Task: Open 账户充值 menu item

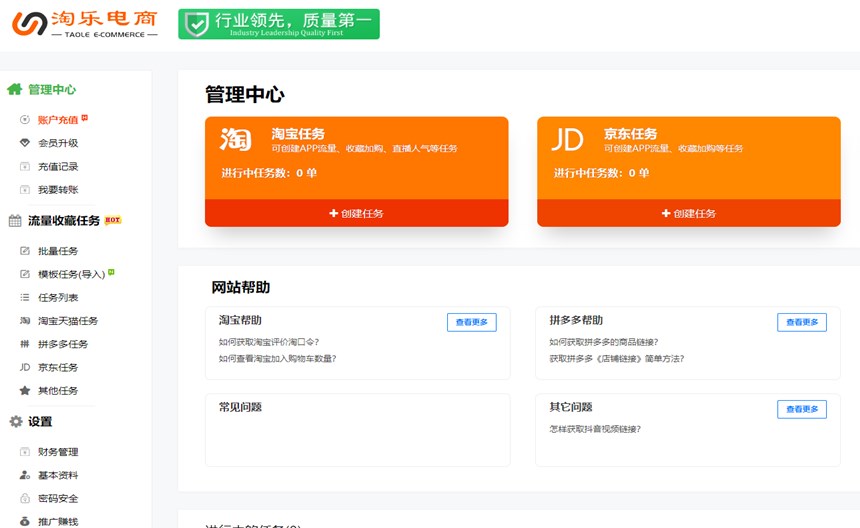Action: [58, 120]
